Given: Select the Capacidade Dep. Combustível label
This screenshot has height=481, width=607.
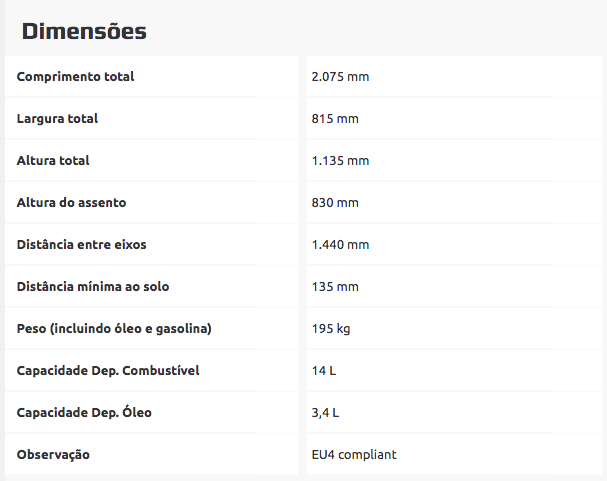Looking at the screenshot, I should click(x=108, y=371).
